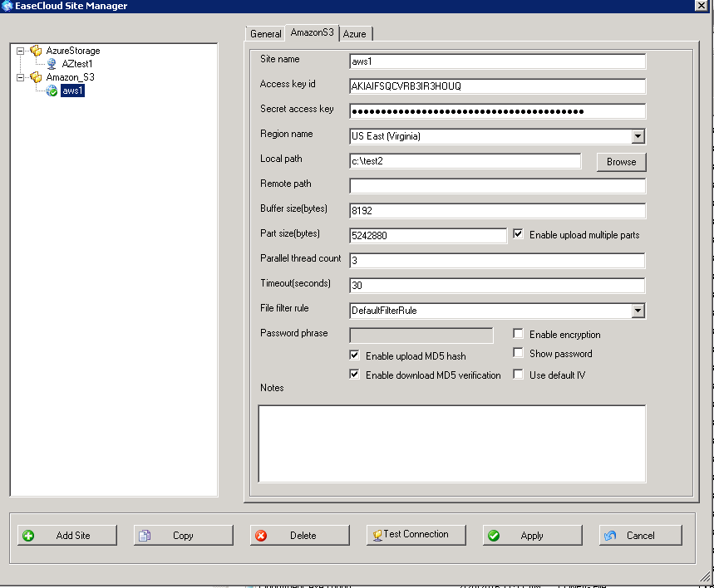
Task: Click the AzureStorage folder icon
Action: [x=36, y=51]
